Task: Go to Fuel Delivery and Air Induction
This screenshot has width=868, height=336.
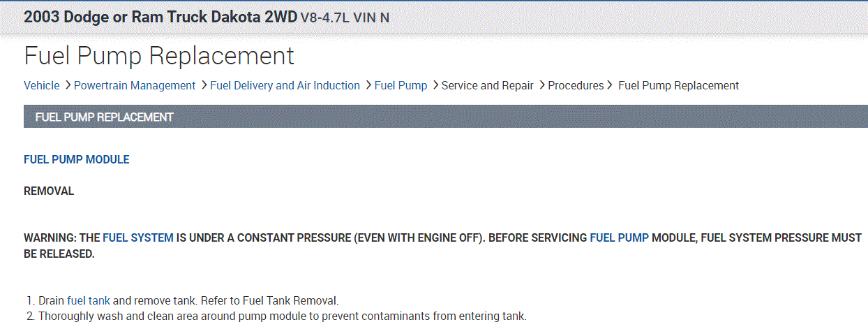Action: point(285,85)
